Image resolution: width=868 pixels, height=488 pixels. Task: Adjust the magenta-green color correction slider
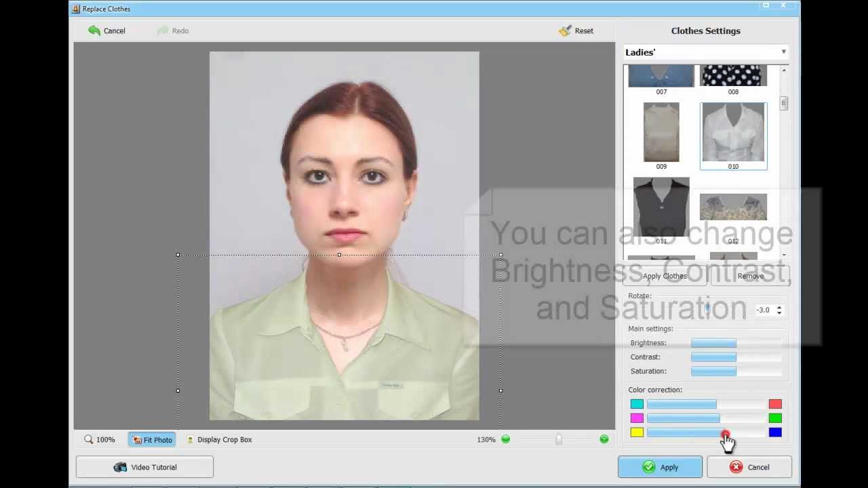click(706, 418)
